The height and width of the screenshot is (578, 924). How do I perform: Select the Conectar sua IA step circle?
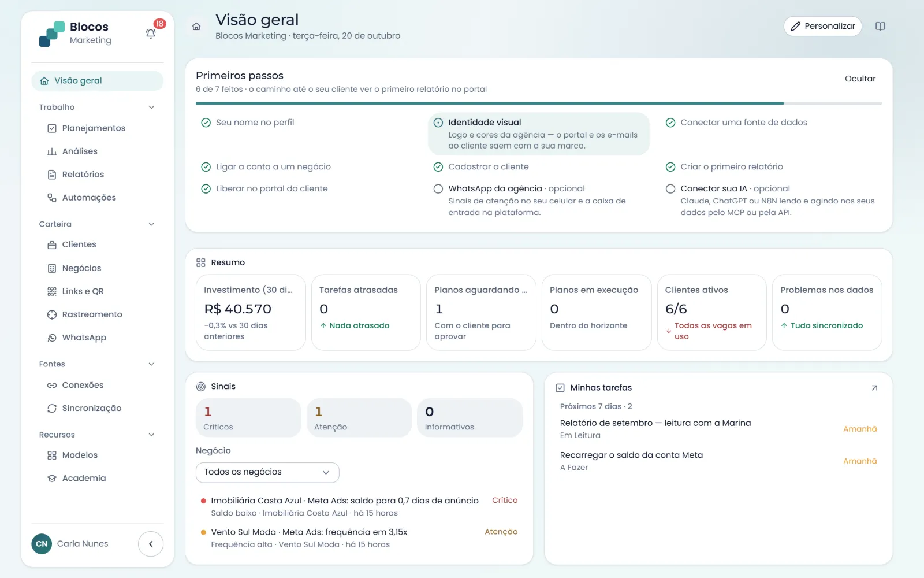(x=670, y=189)
